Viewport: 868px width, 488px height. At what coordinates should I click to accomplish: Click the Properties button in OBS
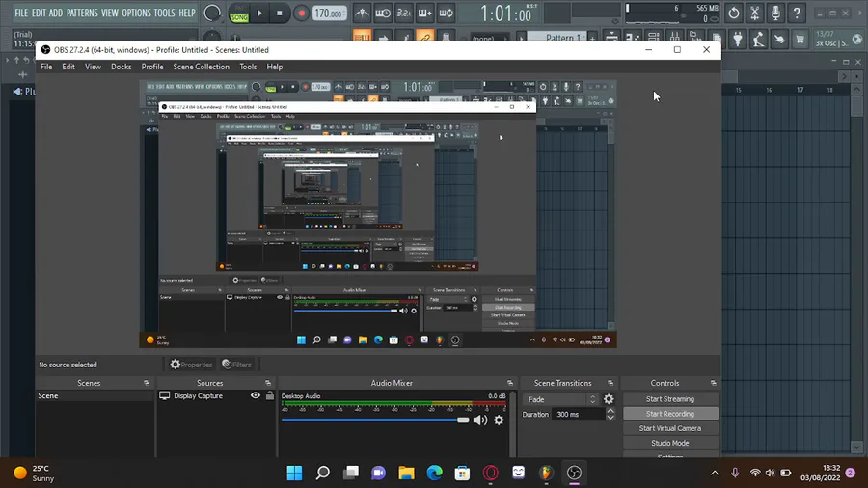tap(192, 364)
